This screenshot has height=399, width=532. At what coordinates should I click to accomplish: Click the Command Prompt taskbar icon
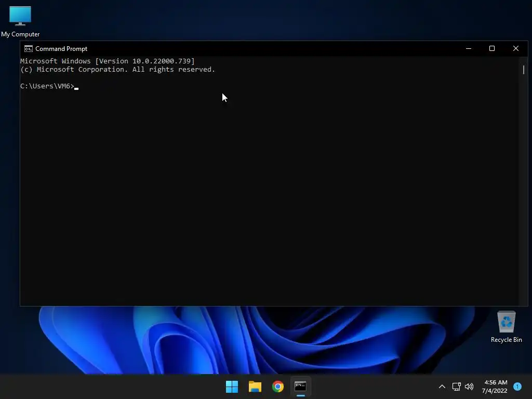pos(301,387)
